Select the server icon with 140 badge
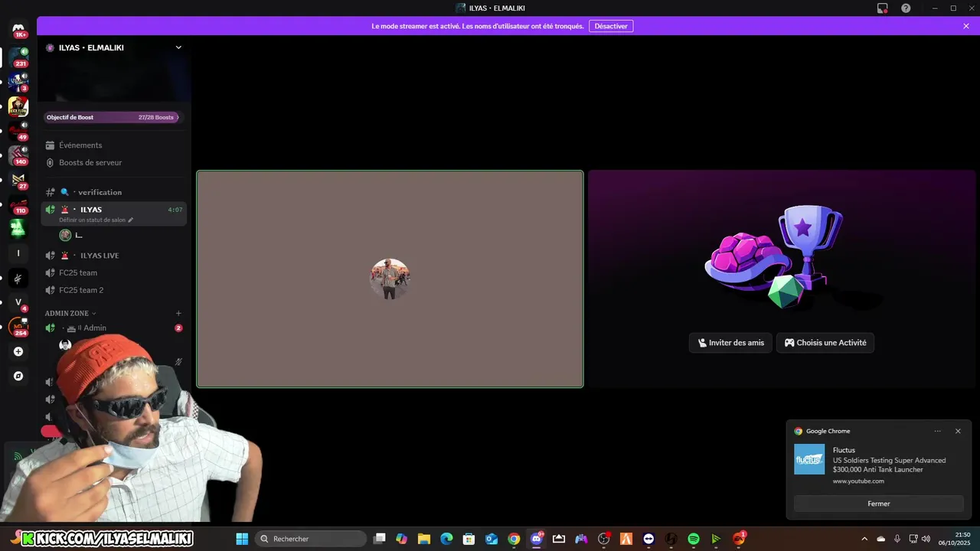 [x=18, y=155]
